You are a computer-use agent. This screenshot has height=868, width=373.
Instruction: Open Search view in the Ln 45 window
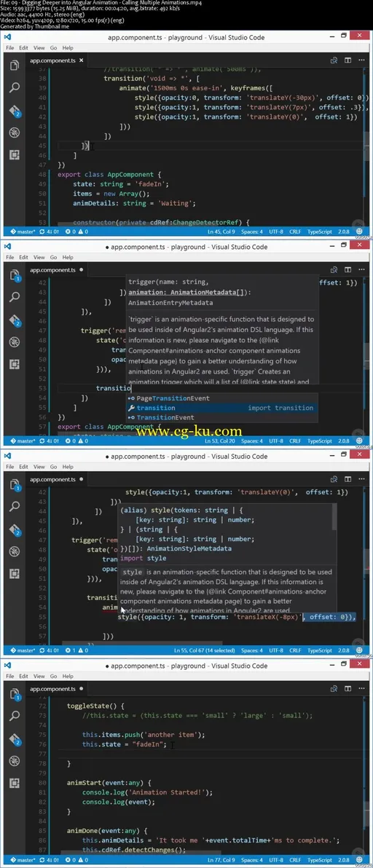pos(15,87)
